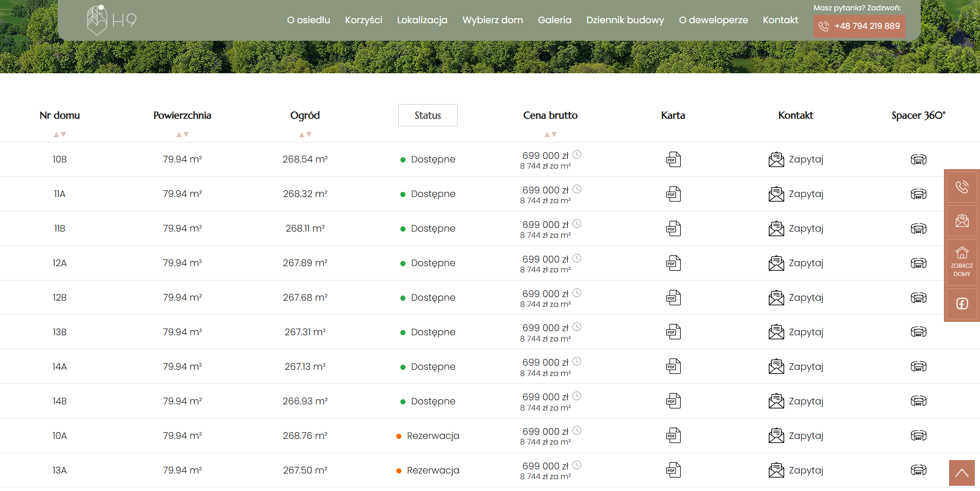Sort the table by Cena brutto arrows
The width and height of the screenshot is (980, 491).
[550, 135]
